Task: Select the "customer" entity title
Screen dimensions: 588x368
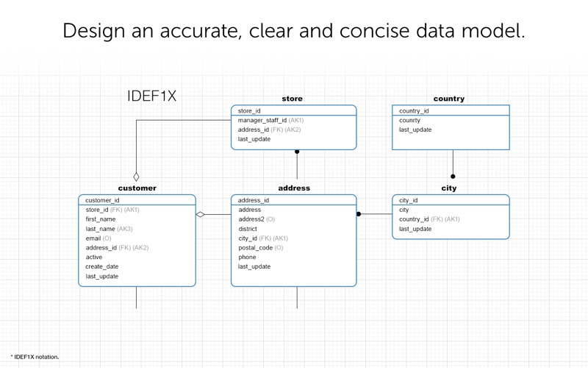Action: click(137, 188)
